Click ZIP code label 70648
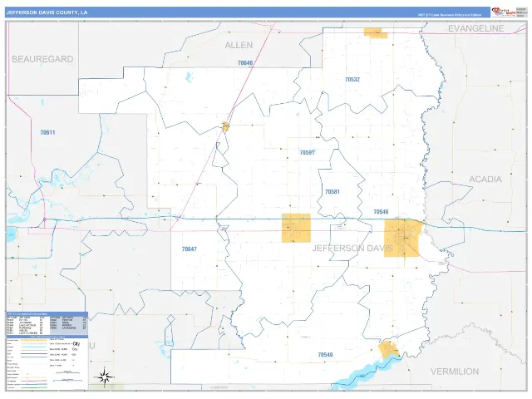The height and width of the screenshot is (399, 532). click(x=245, y=63)
